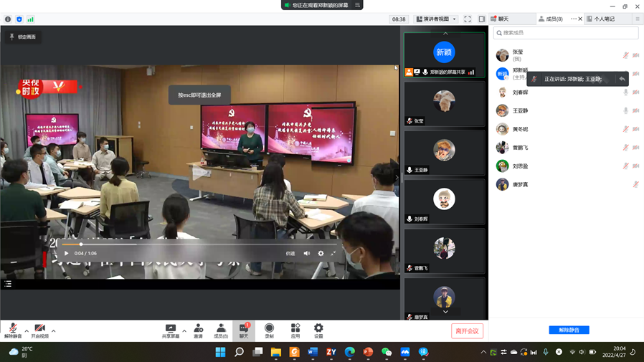Screen dimensions: 644x362
Task: Click the red 离开会议 leave button
Action: coord(467,330)
